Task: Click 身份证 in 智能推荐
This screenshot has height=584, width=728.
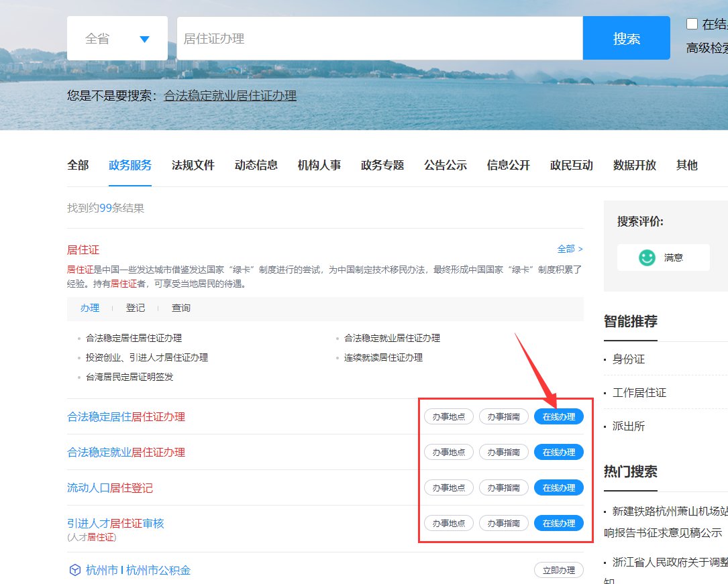Action: click(629, 359)
